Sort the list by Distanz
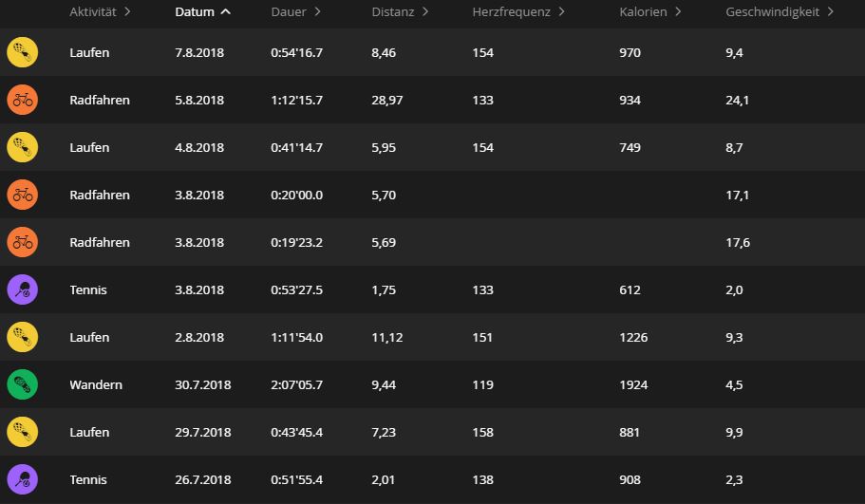865x504 pixels. [400, 12]
